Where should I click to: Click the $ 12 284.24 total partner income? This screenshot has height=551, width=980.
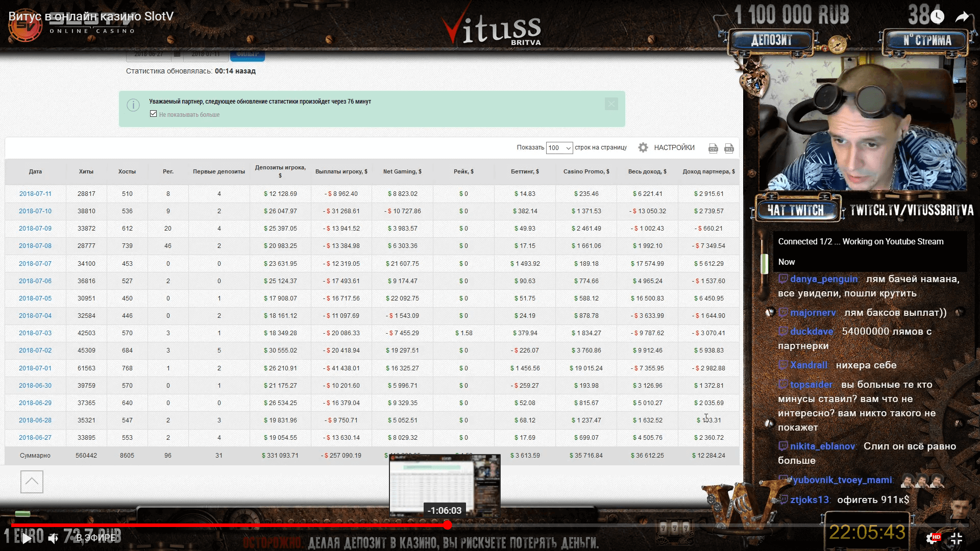point(708,456)
